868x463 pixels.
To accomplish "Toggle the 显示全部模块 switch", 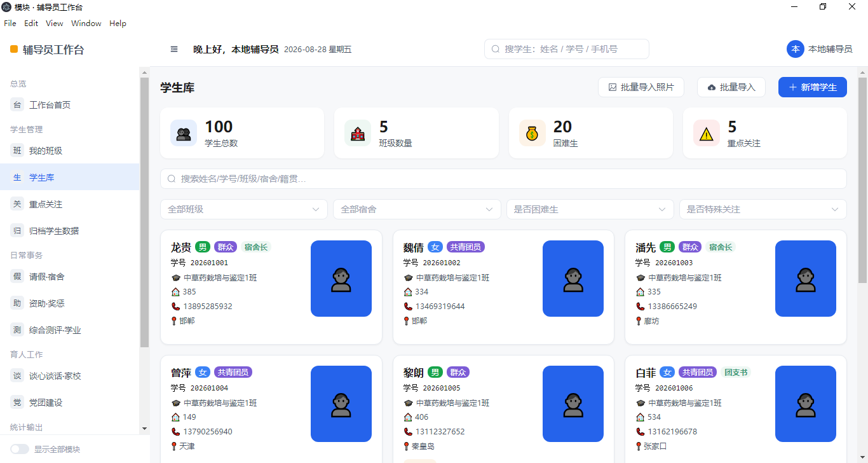I will 20,449.
